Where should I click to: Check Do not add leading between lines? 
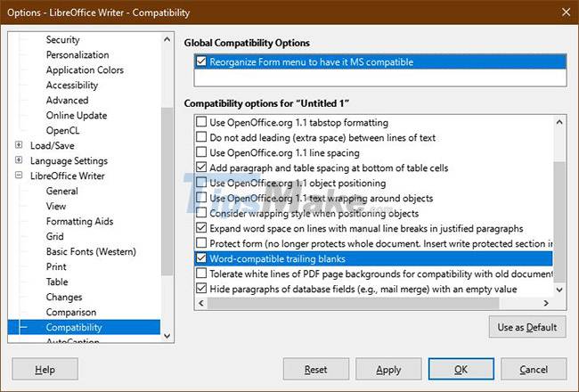pyautogui.click(x=201, y=137)
